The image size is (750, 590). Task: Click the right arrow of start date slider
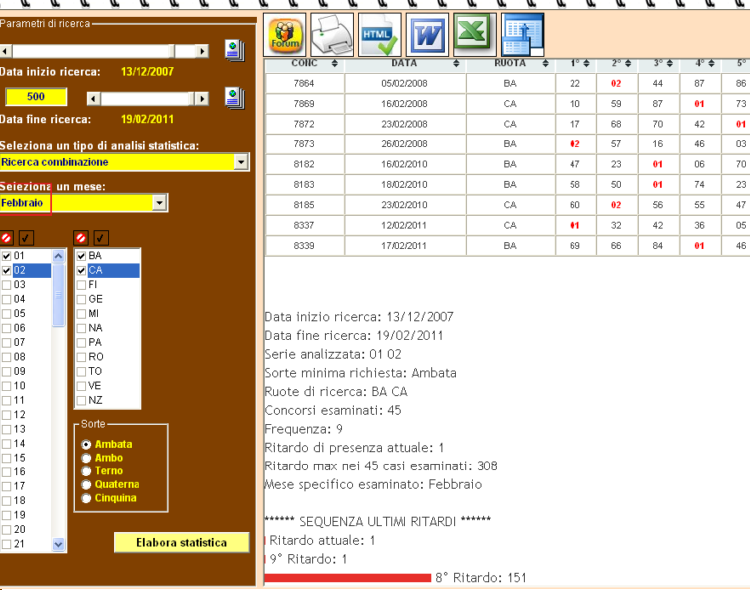[x=203, y=50]
